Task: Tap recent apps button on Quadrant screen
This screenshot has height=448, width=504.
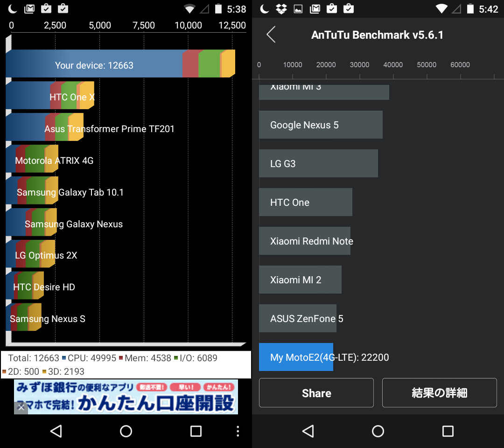Action: pos(196,431)
